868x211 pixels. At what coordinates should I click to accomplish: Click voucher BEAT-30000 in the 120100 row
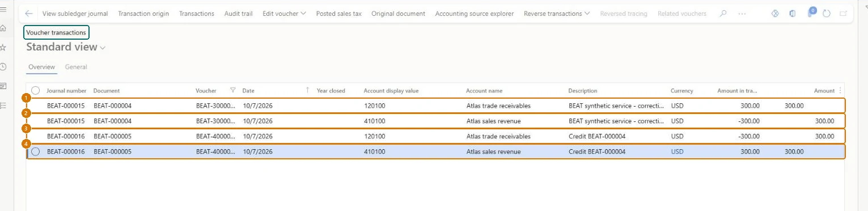click(215, 106)
